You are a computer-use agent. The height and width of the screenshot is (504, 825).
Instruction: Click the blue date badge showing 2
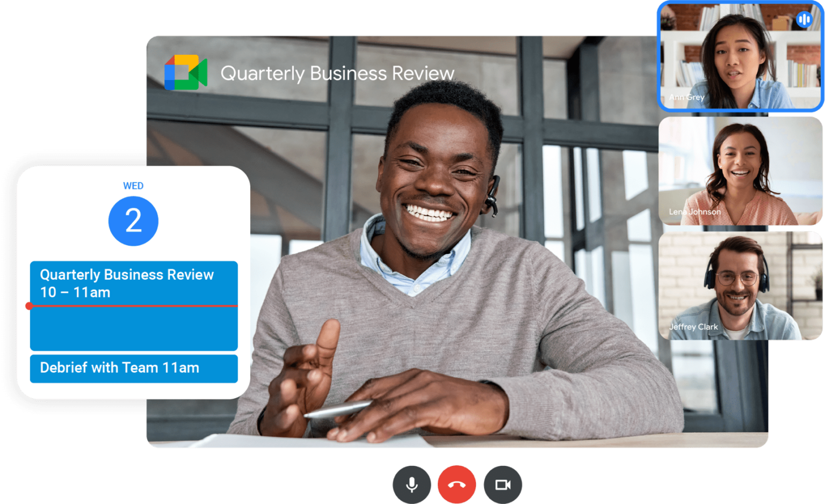click(x=134, y=221)
